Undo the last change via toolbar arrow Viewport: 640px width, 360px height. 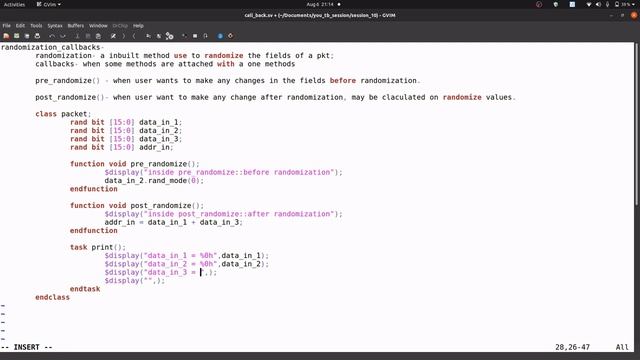tap(52, 36)
